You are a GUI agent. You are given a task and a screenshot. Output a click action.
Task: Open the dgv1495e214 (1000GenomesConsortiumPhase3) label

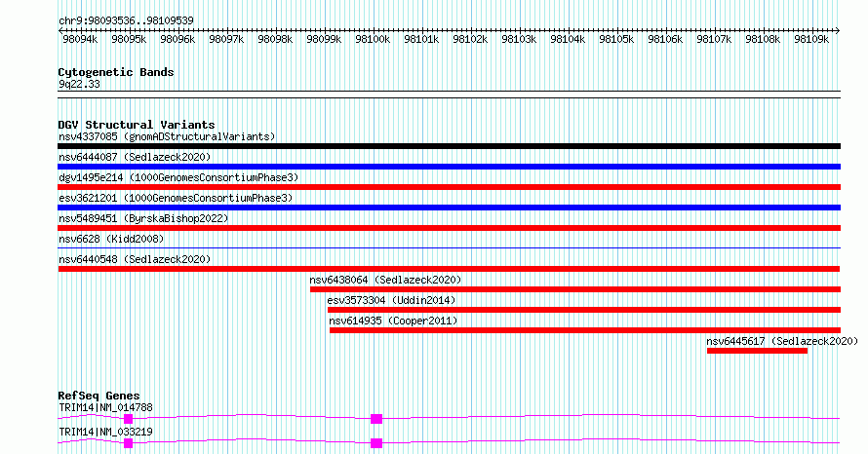178,177
